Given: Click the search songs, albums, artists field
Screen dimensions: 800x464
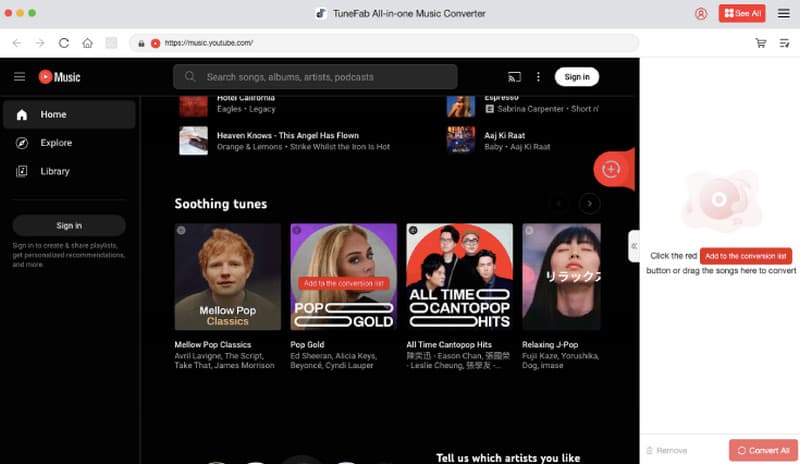Looking at the screenshot, I should [x=315, y=77].
